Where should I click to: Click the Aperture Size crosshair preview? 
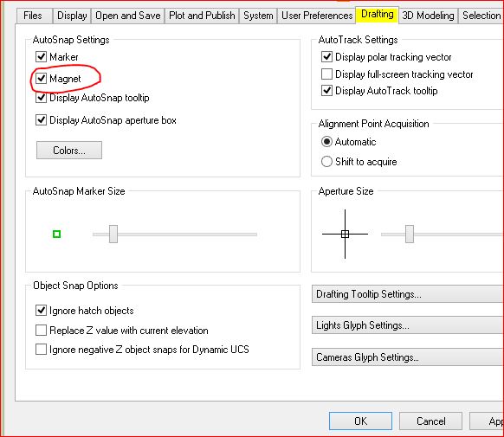[x=345, y=234]
